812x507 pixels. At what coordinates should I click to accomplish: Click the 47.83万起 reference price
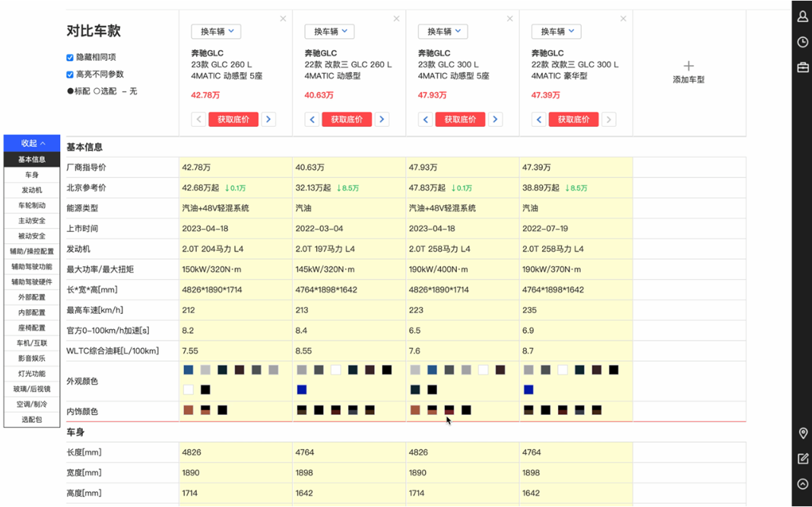point(427,188)
